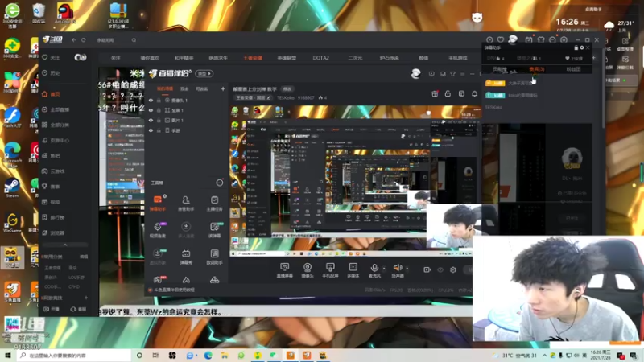Open the 主播任务 tool icon
644x362 pixels.
pyautogui.click(x=214, y=204)
